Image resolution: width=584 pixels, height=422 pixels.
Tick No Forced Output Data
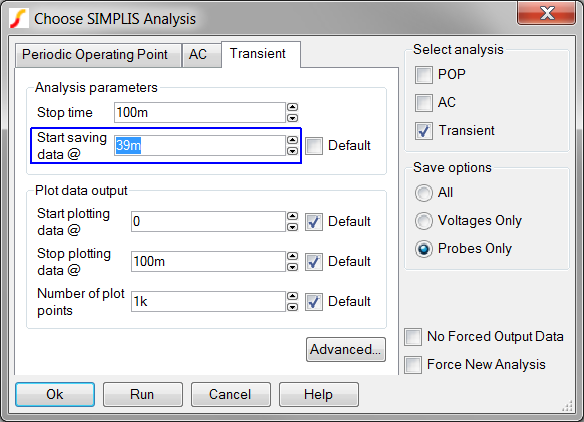coord(413,337)
